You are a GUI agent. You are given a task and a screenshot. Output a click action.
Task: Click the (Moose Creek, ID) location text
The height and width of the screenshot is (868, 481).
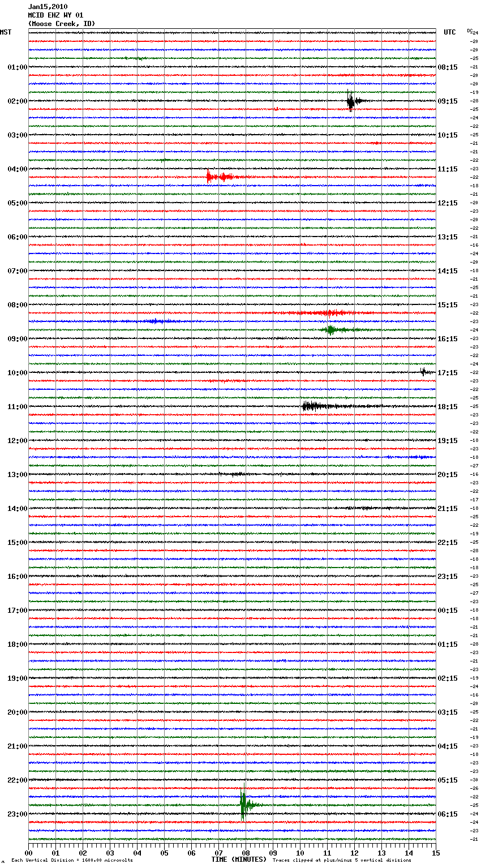point(62,24)
